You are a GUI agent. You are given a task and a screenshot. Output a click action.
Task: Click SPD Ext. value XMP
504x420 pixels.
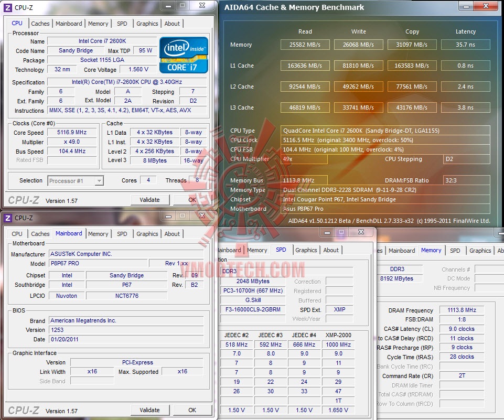339,309
